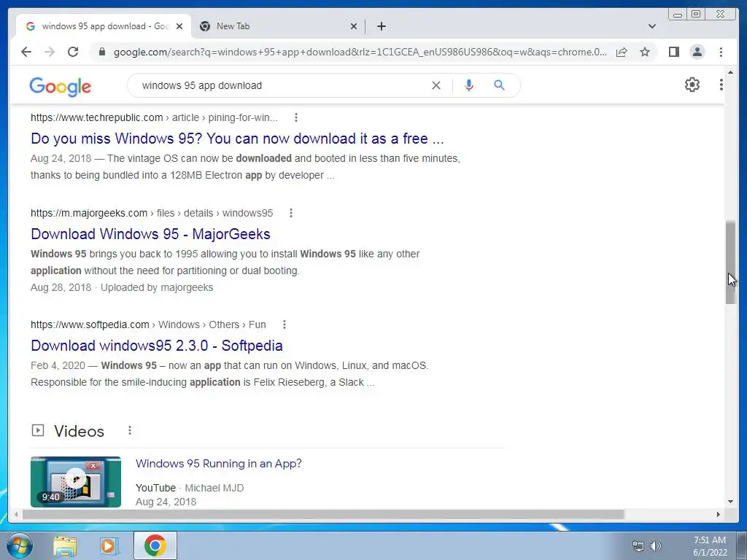This screenshot has width=747, height=560.
Task: Launch Windows Media Player from the taskbar
Action: [x=109, y=545]
